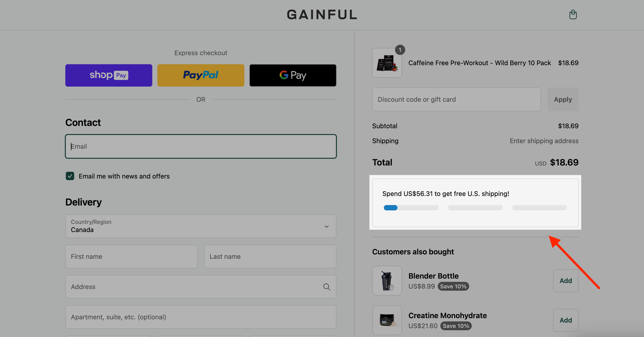Open the shopping bag cart icon
644x337 pixels.
(x=573, y=14)
